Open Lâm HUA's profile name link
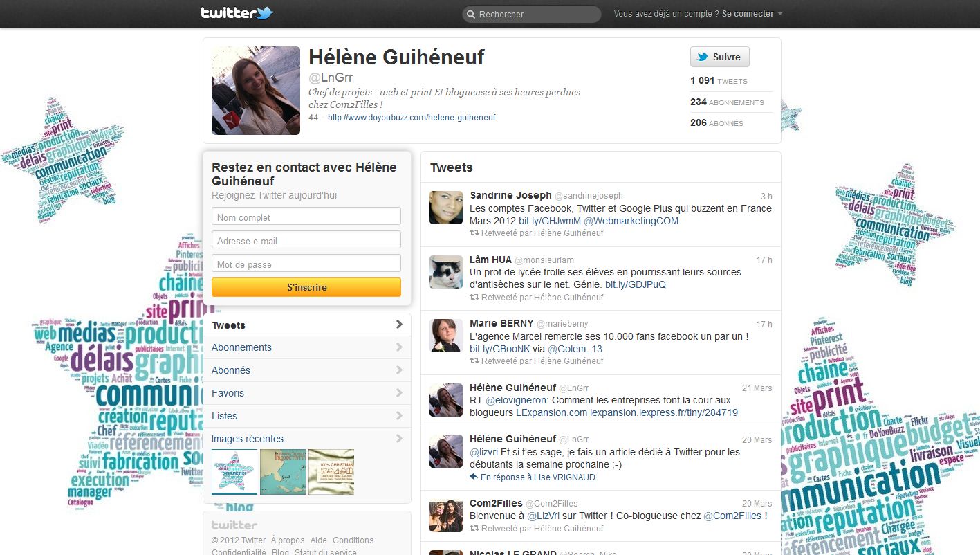 [x=490, y=260]
